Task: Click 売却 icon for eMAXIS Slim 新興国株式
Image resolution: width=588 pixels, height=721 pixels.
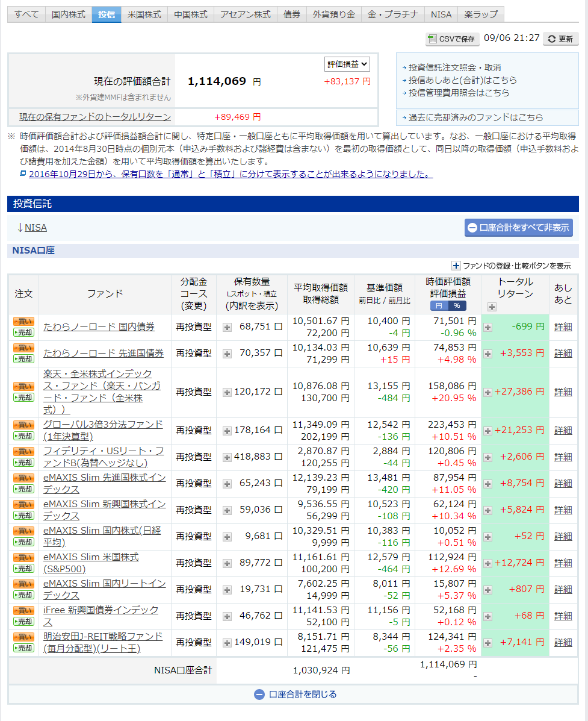Action: click(23, 516)
